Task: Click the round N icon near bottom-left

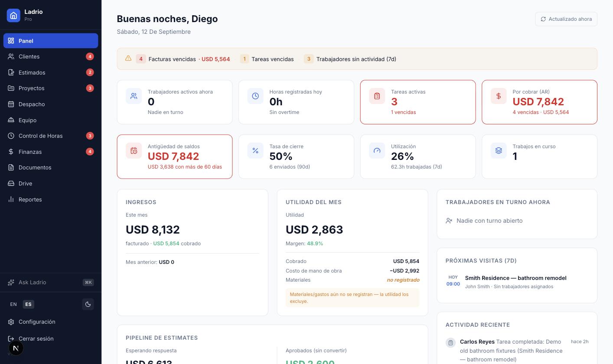Action: pos(16,348)
